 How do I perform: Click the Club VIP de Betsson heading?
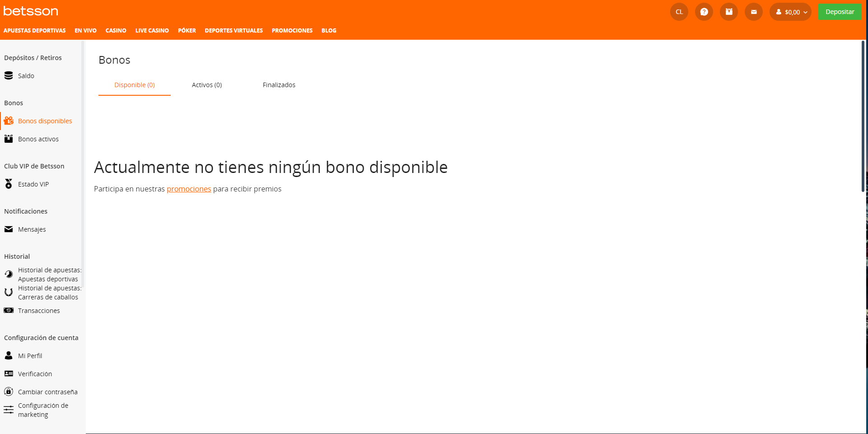click(34, 166)
